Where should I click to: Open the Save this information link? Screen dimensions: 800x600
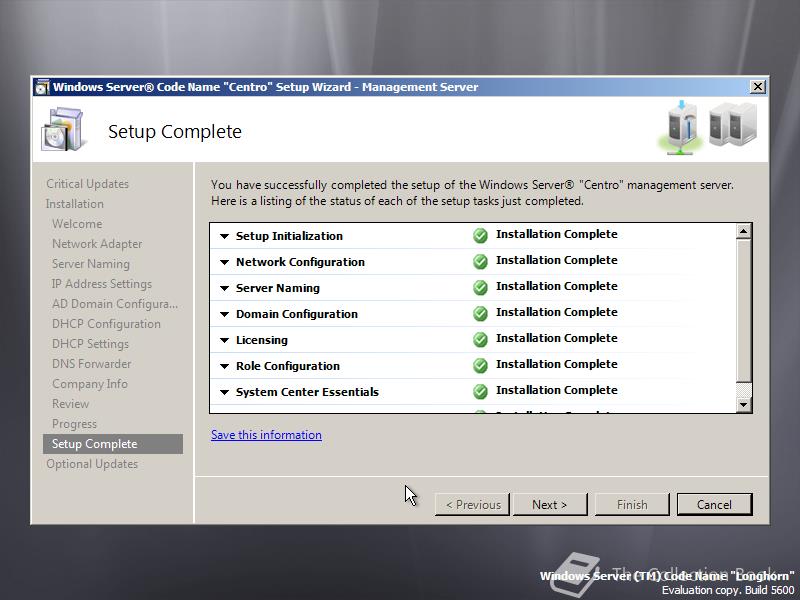pos(266,435)
